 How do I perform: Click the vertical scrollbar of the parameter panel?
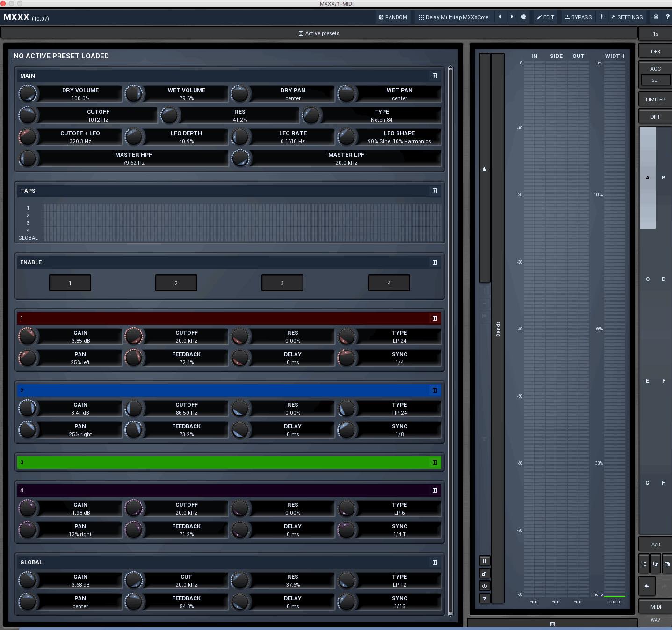pyautogui.click(x=450, y=341)
